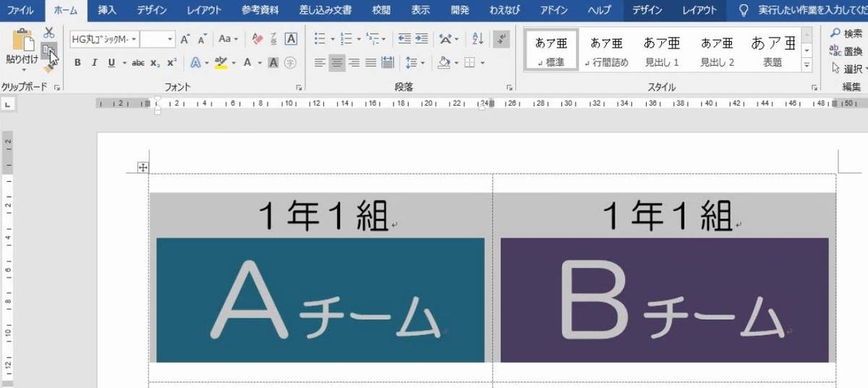
Task: Expand the Styles gallery more button
Action: 807,66
